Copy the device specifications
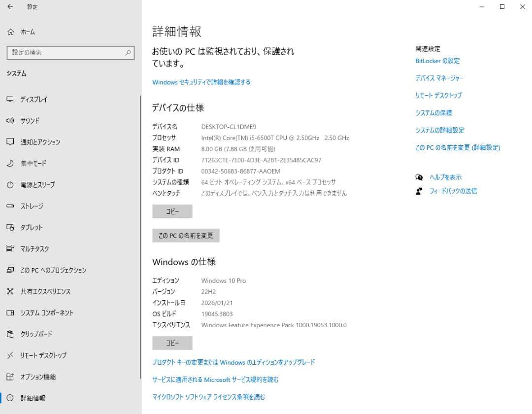Image resolution: width=532 pixels, height=414 pixels. (172, 211)
